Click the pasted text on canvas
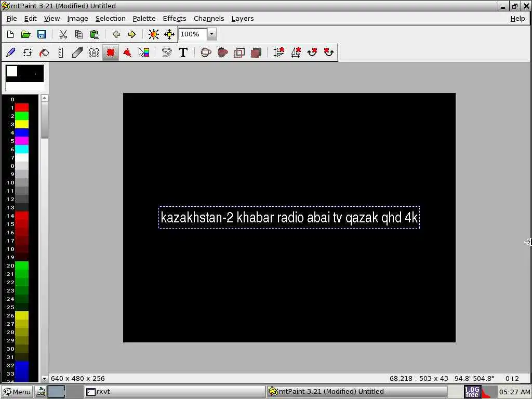 tap(289, 217)
